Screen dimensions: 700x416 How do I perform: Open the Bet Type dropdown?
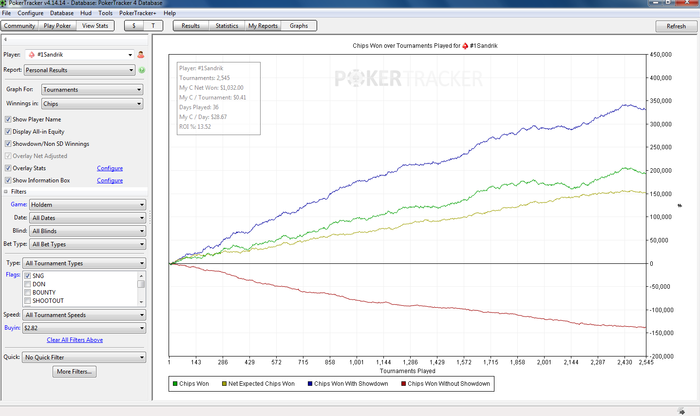point(88,244)
